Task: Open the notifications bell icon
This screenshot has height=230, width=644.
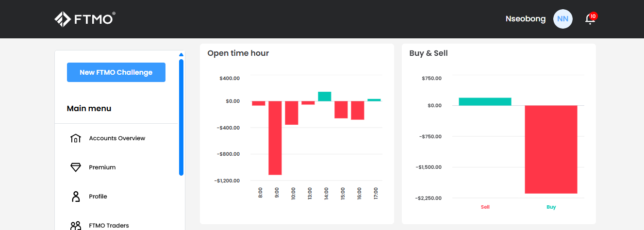Action: point(590,19)
